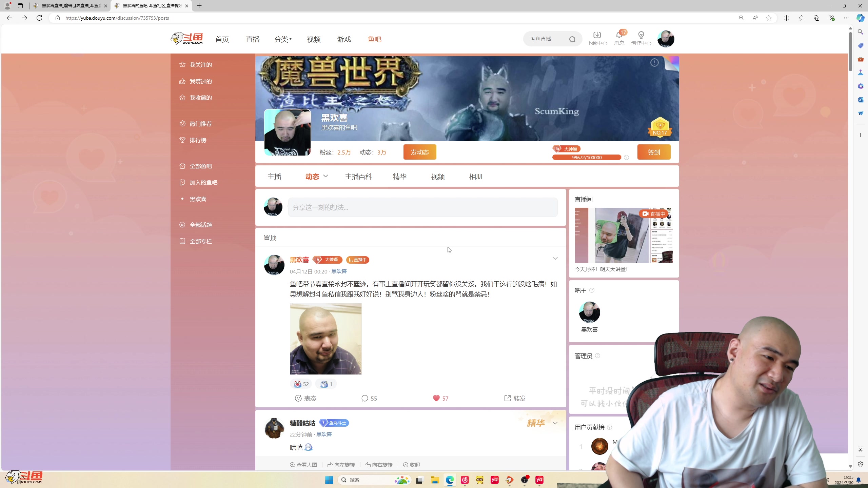Click Edge browser taskbar icon

[450, 480]
